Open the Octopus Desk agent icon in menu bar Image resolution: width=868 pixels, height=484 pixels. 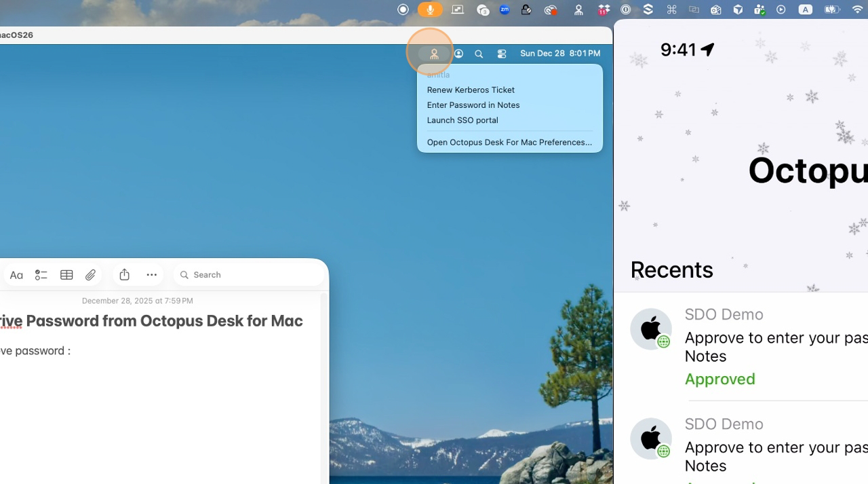[x=434, y=53]
